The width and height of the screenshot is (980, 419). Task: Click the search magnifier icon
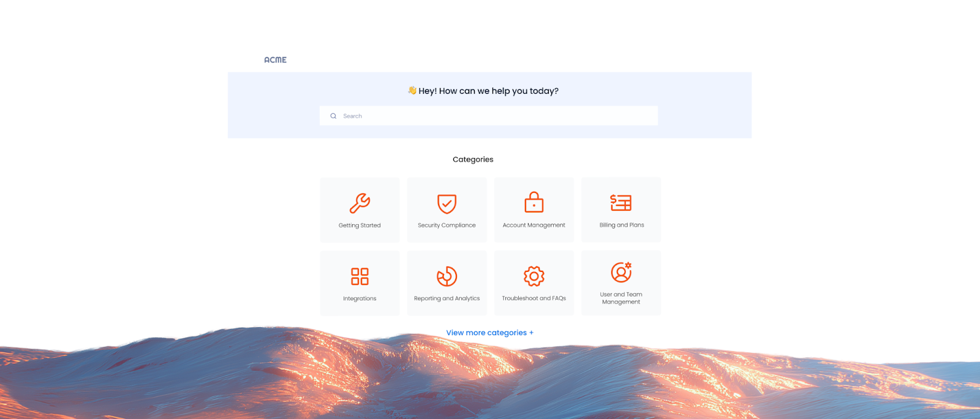coord(333,116)
